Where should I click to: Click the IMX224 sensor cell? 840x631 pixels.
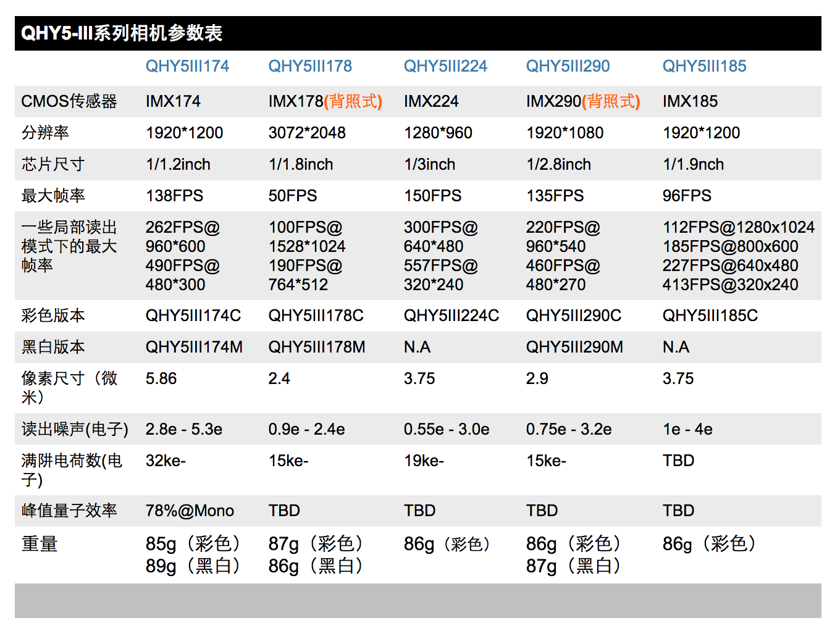click(x=431, y=101)
